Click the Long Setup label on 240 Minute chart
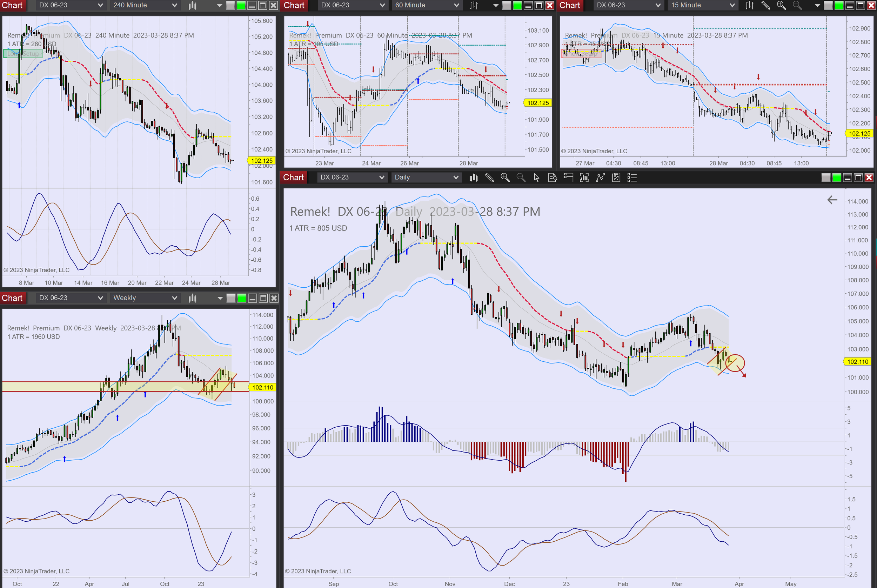Viewport: 877px width, 588px height. [23, 54]
